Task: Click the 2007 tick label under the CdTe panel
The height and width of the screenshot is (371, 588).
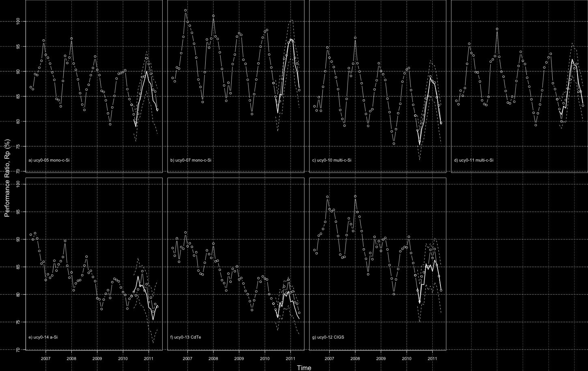Action: 187,359
